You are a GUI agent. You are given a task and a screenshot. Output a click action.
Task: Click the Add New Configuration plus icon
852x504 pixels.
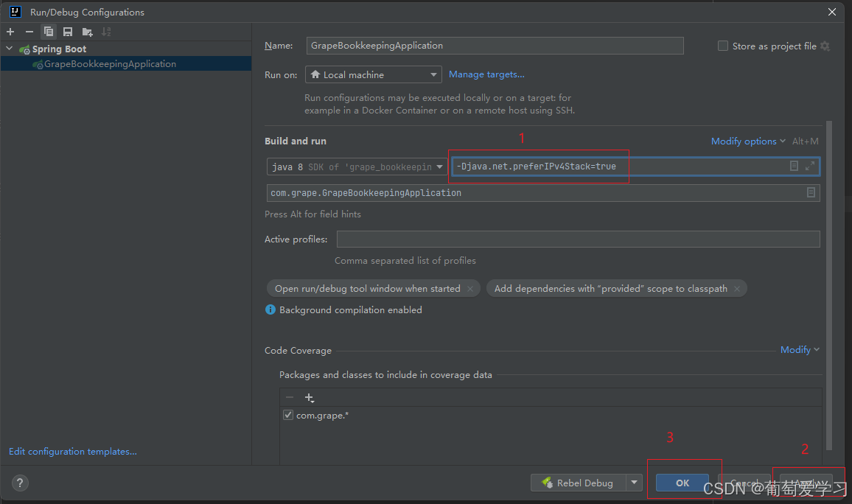pos(10,32)
